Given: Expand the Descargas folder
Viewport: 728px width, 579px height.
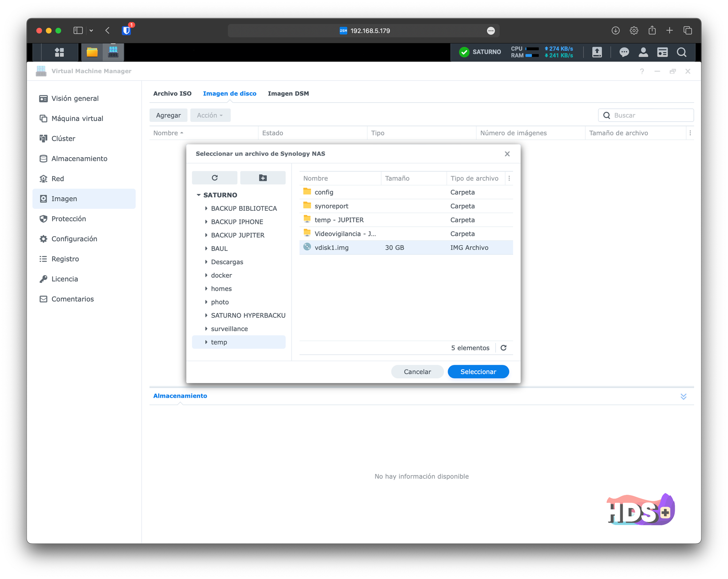Looking at the screenshot, I should point(206,262).
